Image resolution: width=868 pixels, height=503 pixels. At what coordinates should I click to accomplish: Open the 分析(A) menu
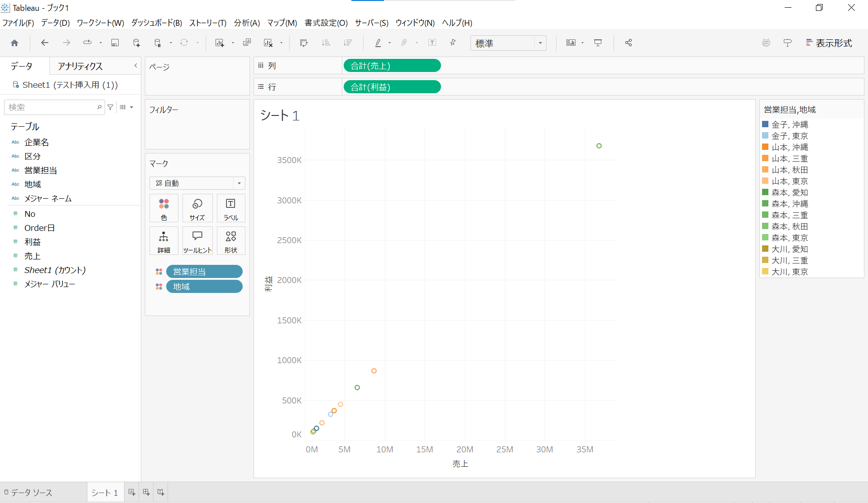point(247,23)
